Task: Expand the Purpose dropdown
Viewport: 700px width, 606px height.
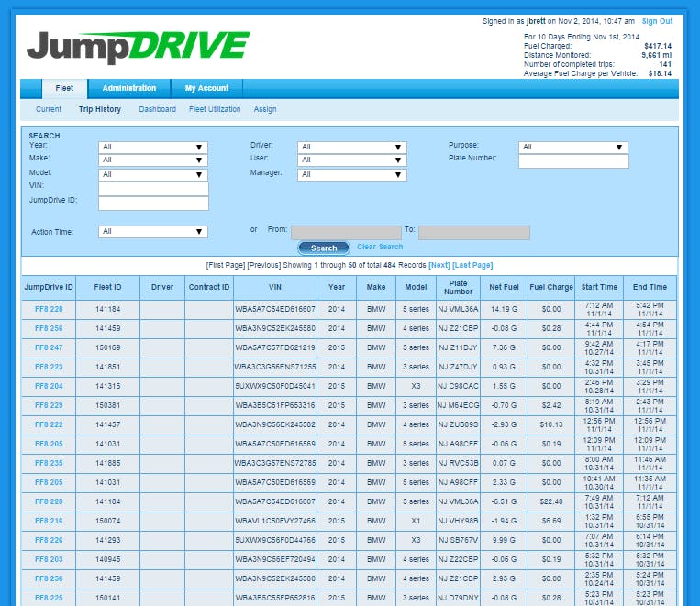Action: point(573,147)
